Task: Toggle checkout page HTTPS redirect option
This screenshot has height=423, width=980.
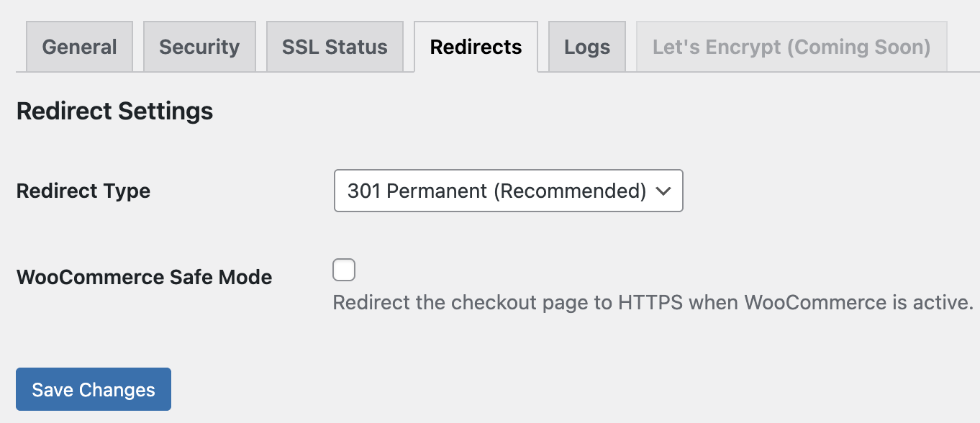Action: [344, 269]
